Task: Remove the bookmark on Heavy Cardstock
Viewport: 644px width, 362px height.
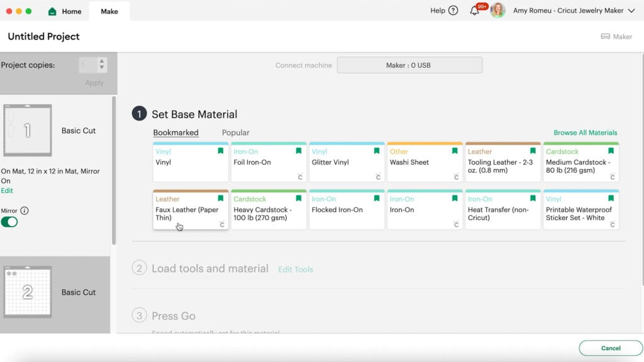Action: point(299,199)
